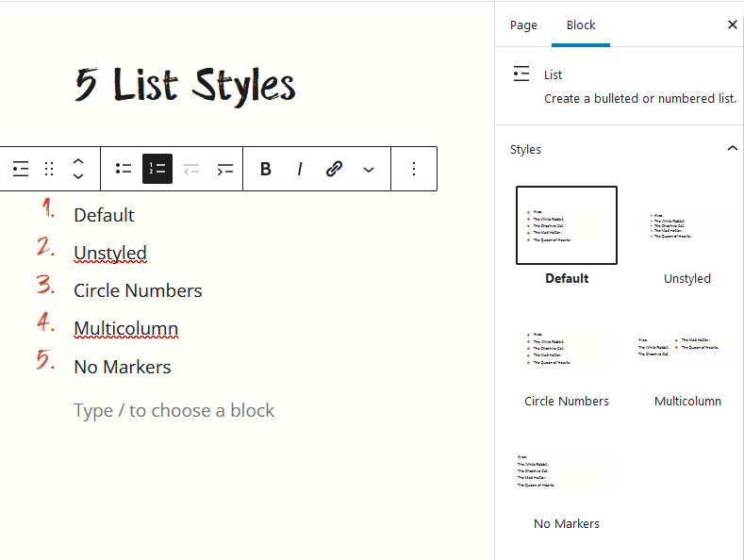The height and width of the screenshot is (560, 744).
Task: Insert a link with the link icon
Action: coord(334,169)
